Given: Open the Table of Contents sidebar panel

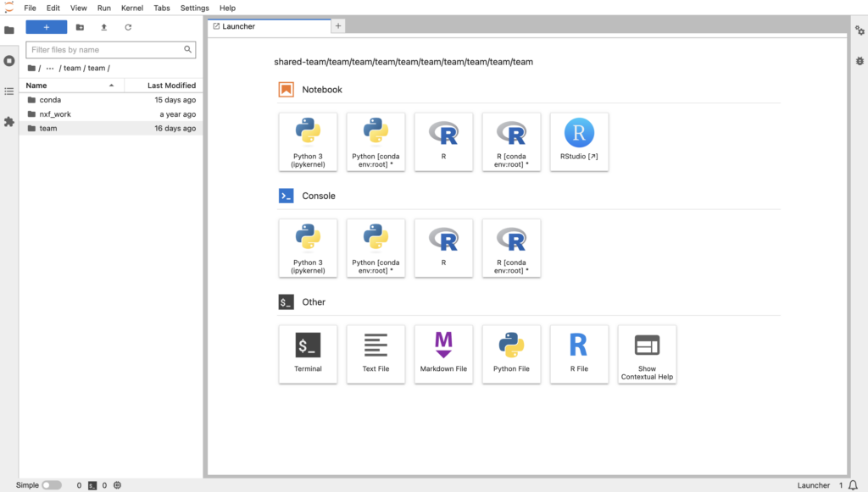Looking at the screenshot, I should point(9,91).
